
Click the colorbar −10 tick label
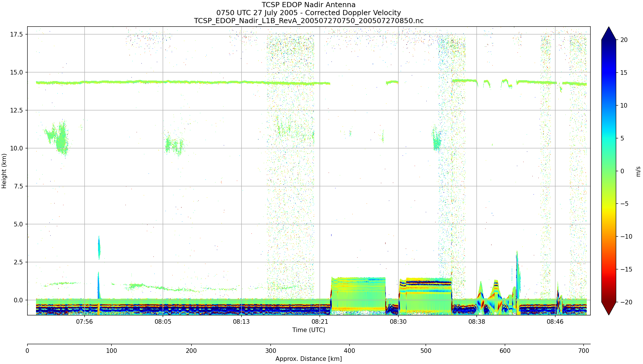click(626, 236)
